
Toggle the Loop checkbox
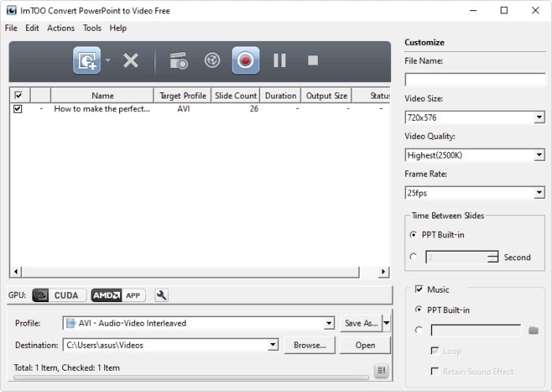(435, 351)
